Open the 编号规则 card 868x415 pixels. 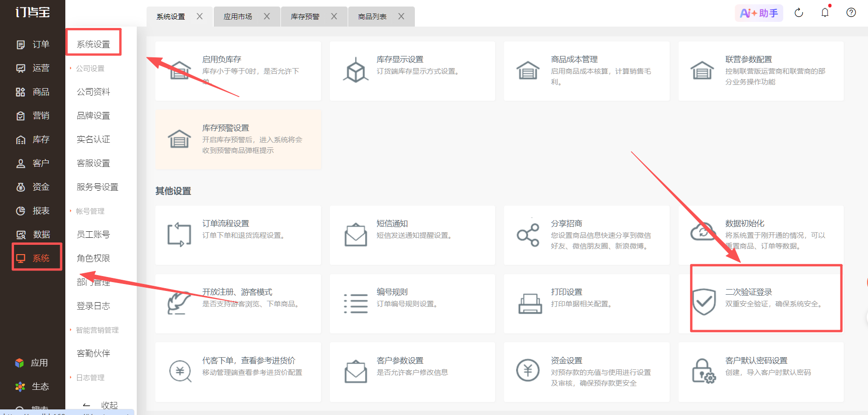point(413,304)
